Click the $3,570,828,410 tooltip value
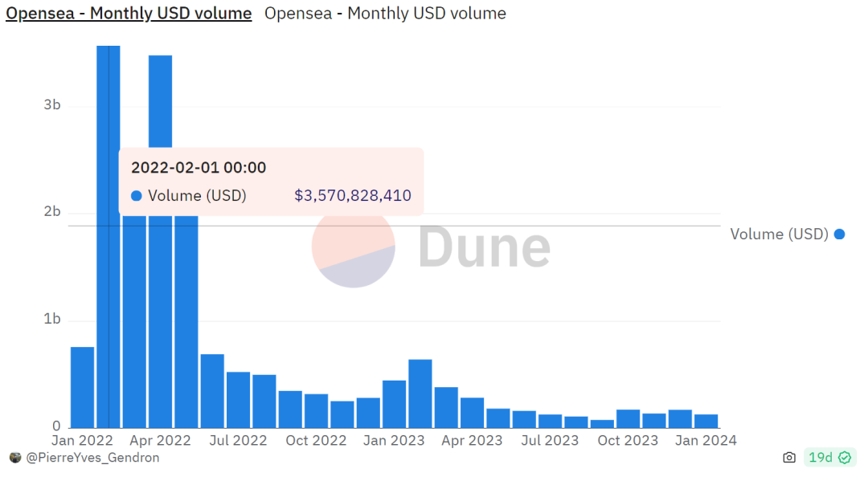This screenshot has height=477, width=868. click(353, 196)
